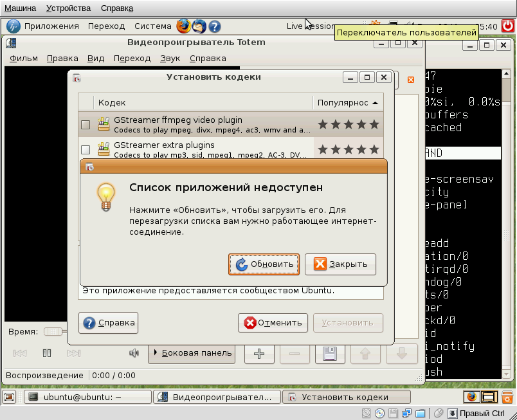
Task: Click the show desktop icon in bottom panel
Action: click(10, 397)
